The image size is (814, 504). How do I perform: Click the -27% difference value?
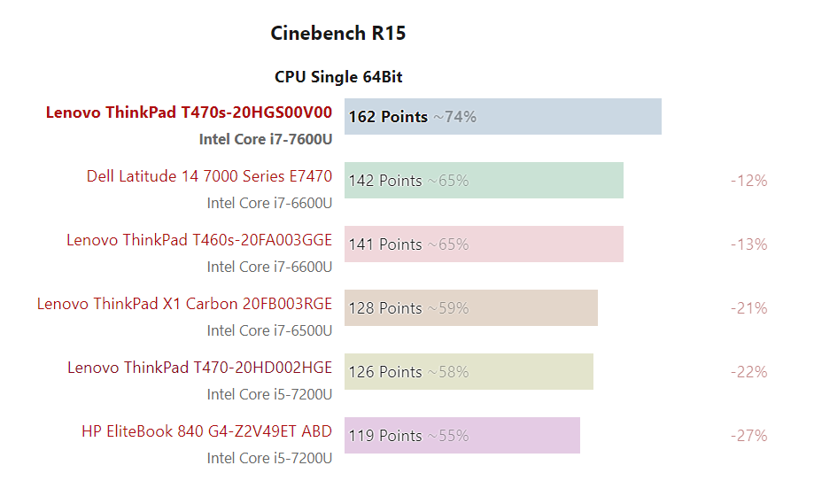point(749,436)
